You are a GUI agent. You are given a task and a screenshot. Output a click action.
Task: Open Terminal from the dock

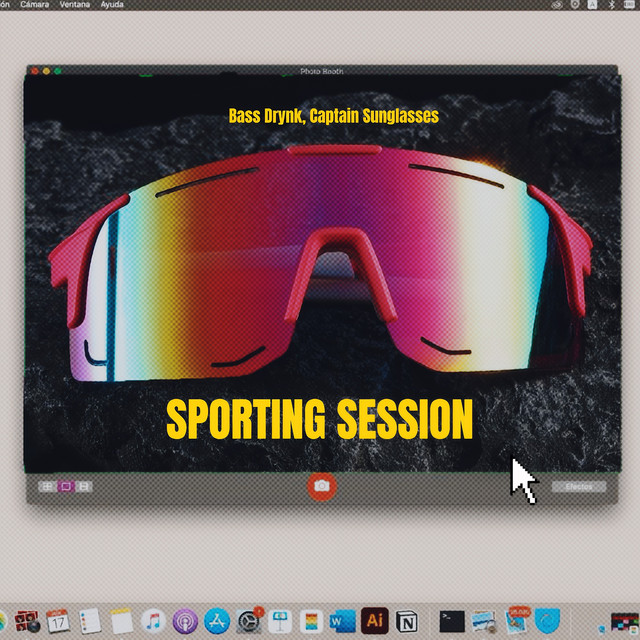pyautogui.click(x=452, y=620)
